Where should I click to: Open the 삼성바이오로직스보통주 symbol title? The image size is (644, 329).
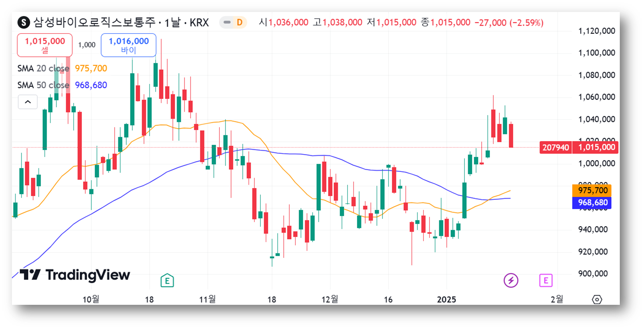95,22
